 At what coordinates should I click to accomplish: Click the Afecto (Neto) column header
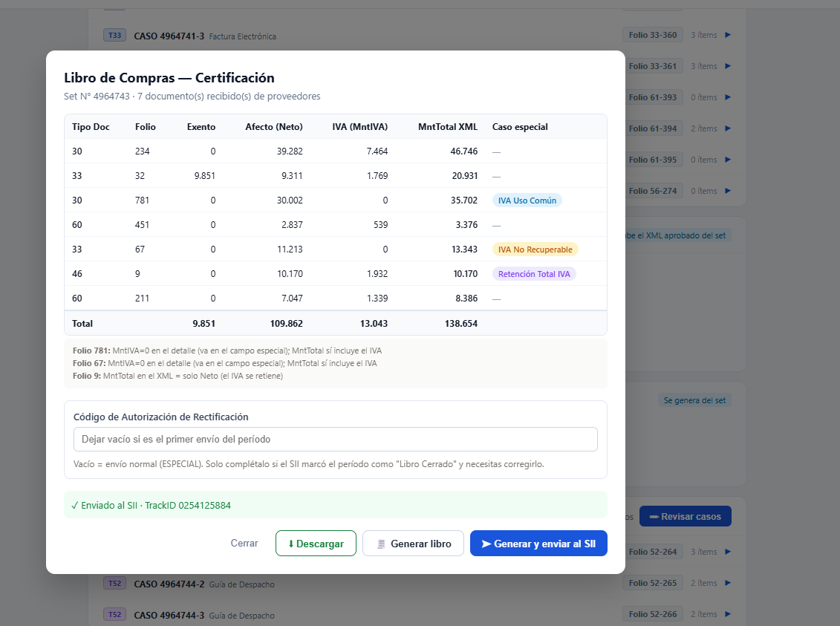coord(274,127)
